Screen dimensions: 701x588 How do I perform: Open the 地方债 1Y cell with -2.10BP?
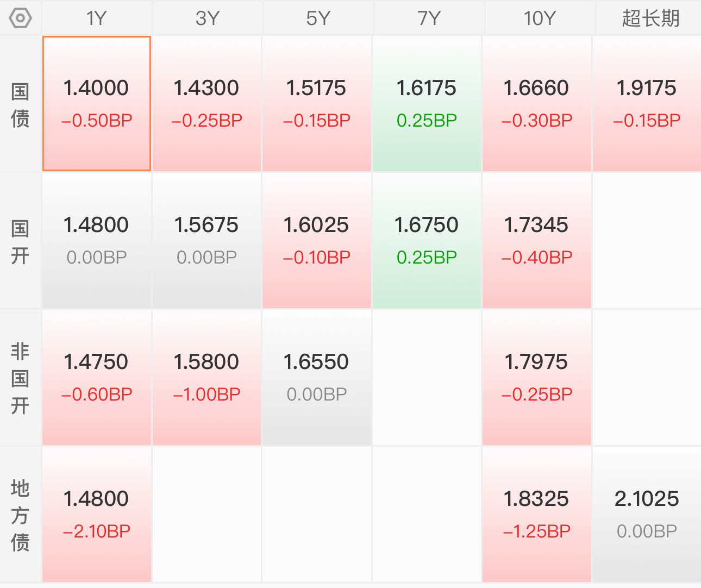pos(97,515)
